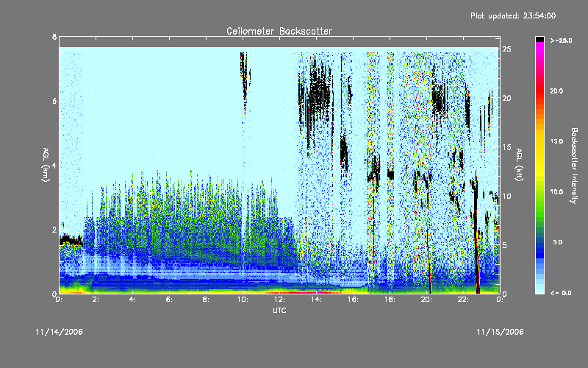Pick the black segment atop the colorbar
This screenshot has height=368, width=588.
point(539,39)
